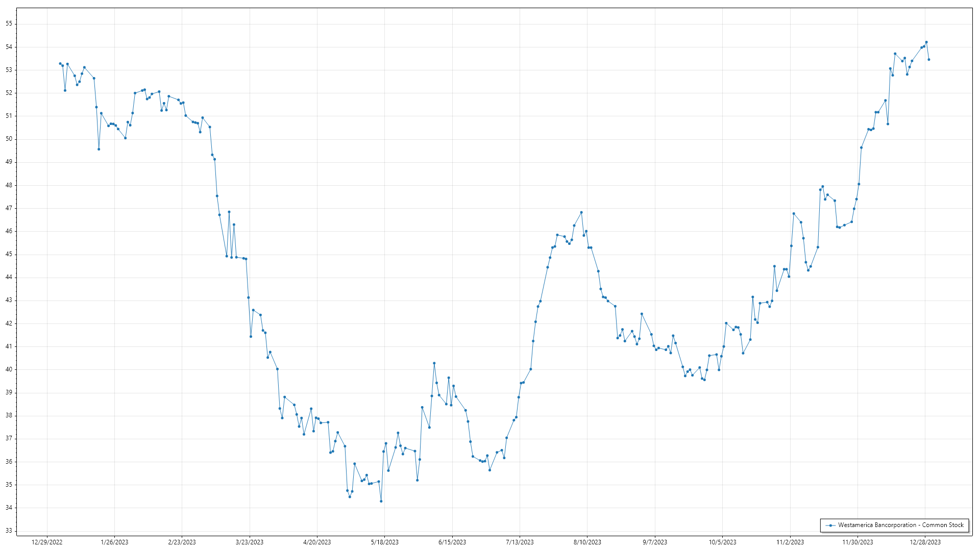The image size is (980, 551).
Task: Click the 33 value on price axis
Action: (x=9, y=531)
